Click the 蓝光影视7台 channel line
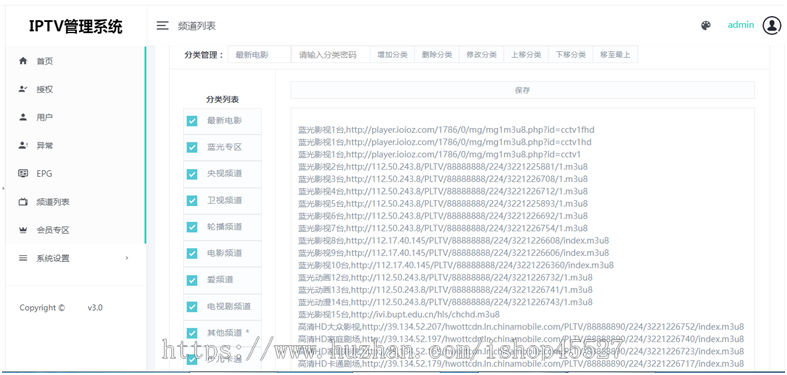This screenshot has height=375, width=787. (443, 228)
